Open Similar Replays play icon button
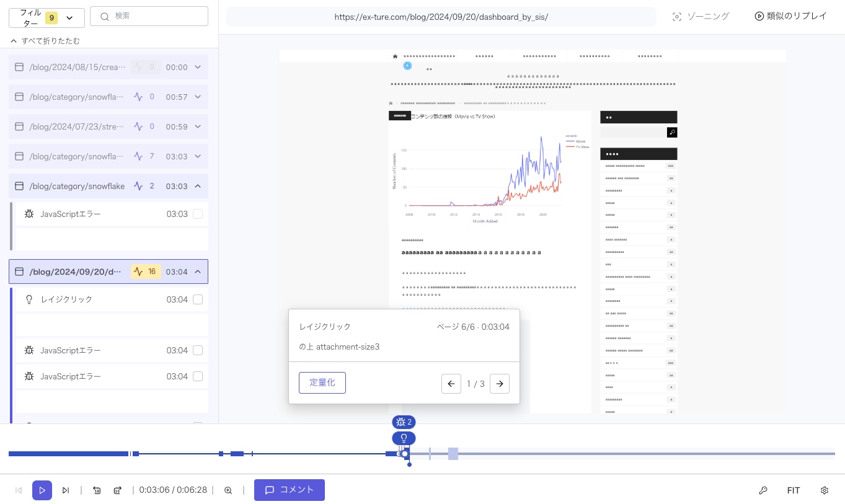 [x=790, y=17]
